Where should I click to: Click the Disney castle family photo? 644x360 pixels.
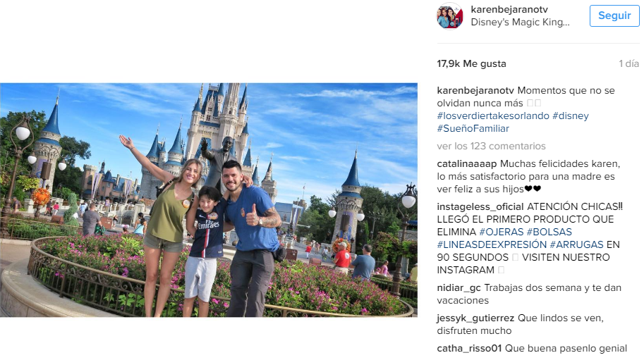pos(209,199)
